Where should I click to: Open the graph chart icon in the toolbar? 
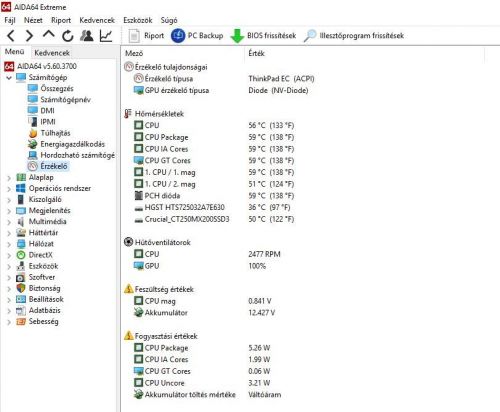(106, 36)
